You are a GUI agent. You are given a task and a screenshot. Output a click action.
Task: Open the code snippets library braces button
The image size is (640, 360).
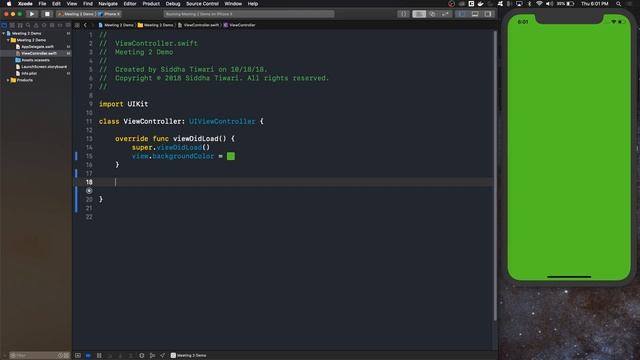pyautogui.click(x=403, y=14)
